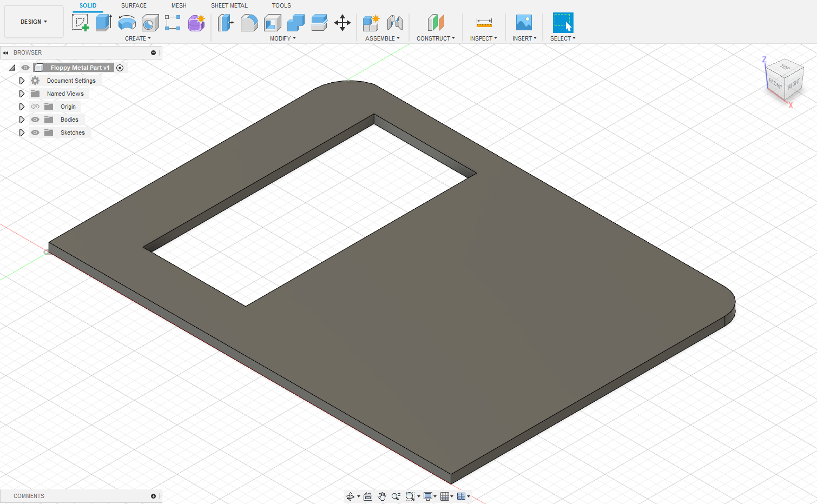This screenshot has height=504, width=817.
Task: Click the RIGHT face of ViewCube
Action: (794, 84)
